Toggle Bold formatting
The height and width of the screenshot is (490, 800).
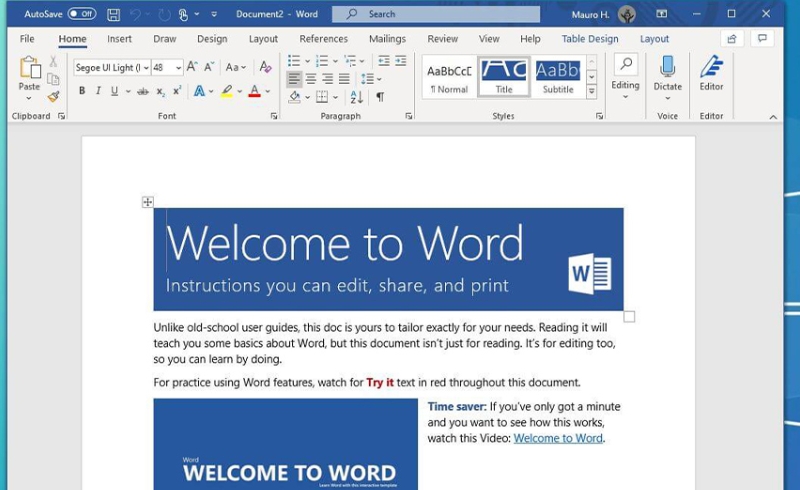point(82,91)
